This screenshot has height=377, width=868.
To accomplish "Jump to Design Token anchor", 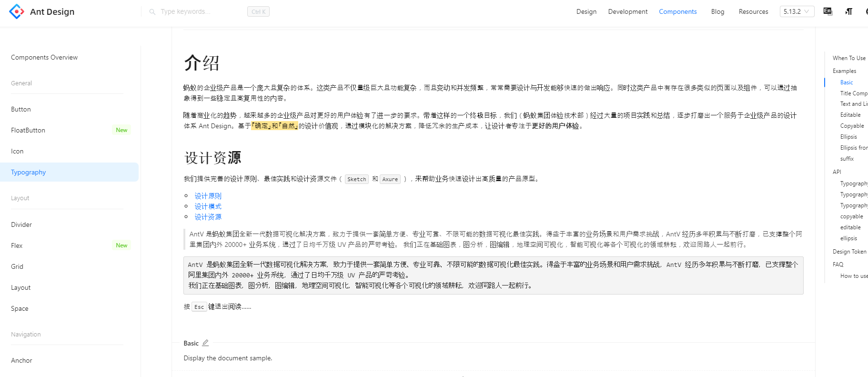I will tap(849, 252).
